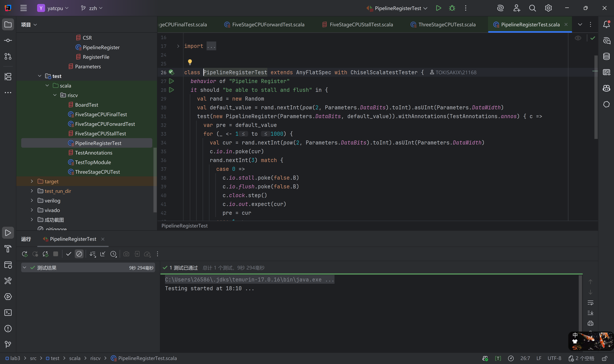This screenshot has height=364, width=614.
Task: Toggle reader mode eye icon in editor
Action: pyautogui.click(x=578, y=38)
